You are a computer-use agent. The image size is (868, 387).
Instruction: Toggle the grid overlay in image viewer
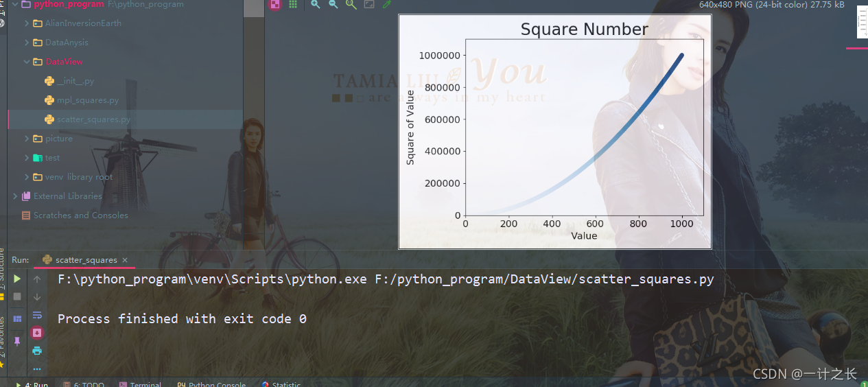pyautogui.click(x=293, y=4)
